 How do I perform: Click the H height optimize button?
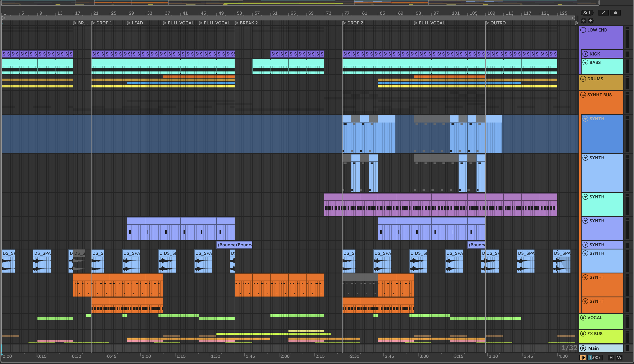tap(611, 358)
